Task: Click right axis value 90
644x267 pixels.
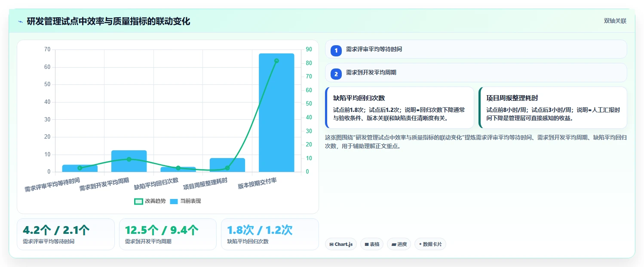Action: click(309, 50)
